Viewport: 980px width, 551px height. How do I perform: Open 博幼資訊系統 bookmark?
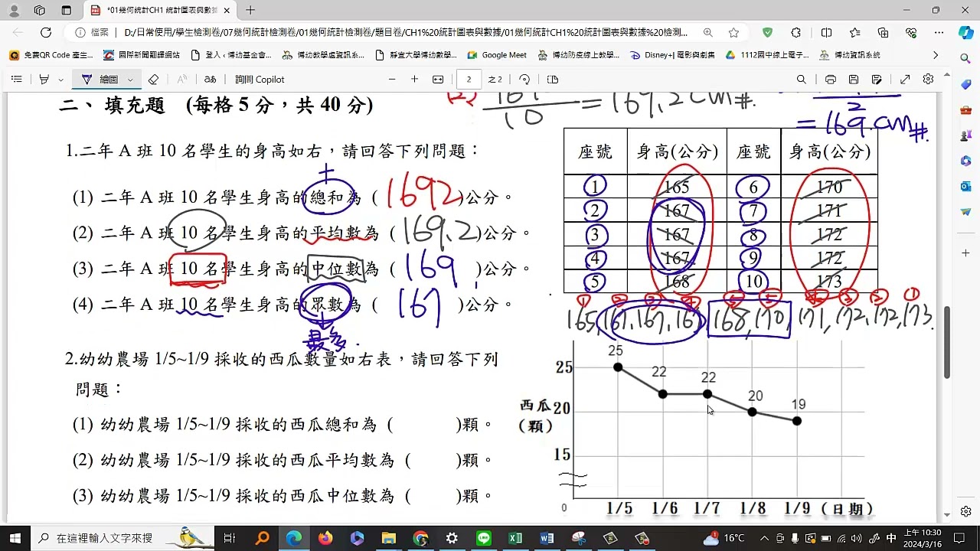pos(850,55)
